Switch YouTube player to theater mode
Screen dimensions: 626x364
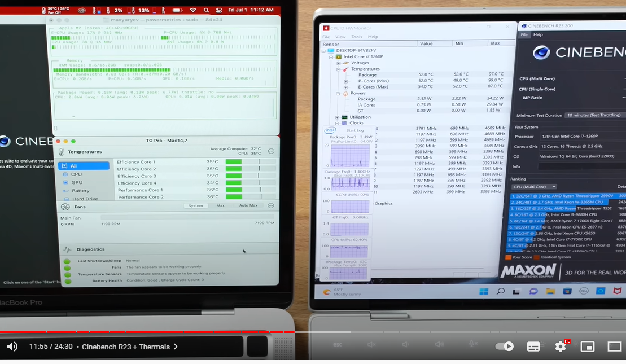point(614,347)
